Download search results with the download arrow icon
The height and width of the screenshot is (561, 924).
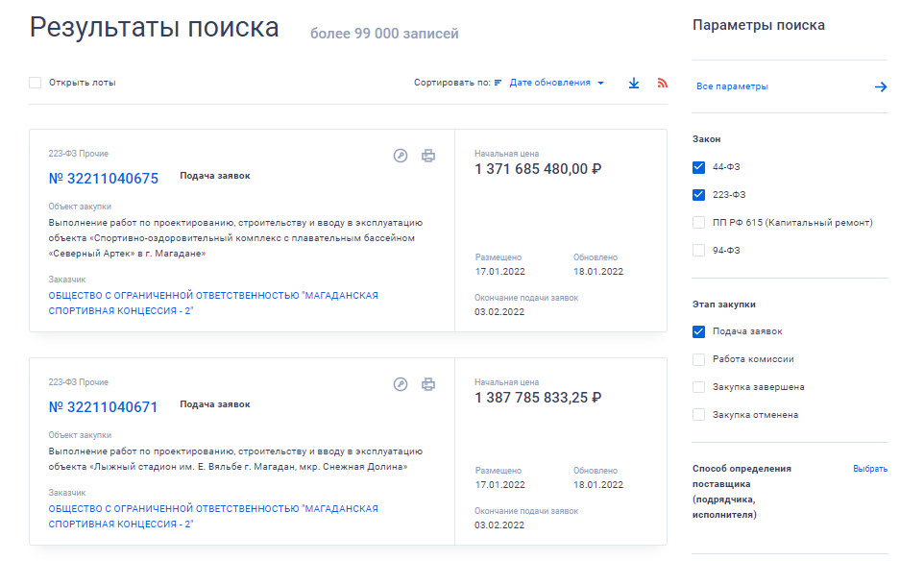coord(634,83)
